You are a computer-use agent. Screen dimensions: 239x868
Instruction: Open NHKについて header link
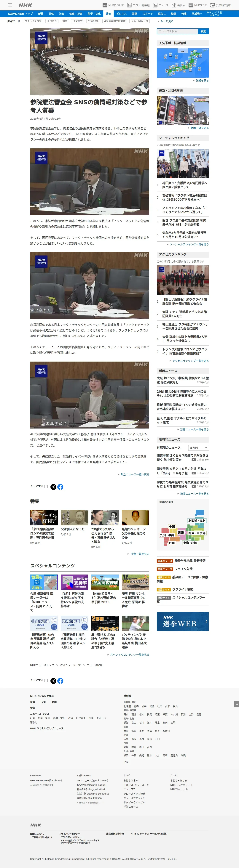pyautogui.click(x=113, y=5)
